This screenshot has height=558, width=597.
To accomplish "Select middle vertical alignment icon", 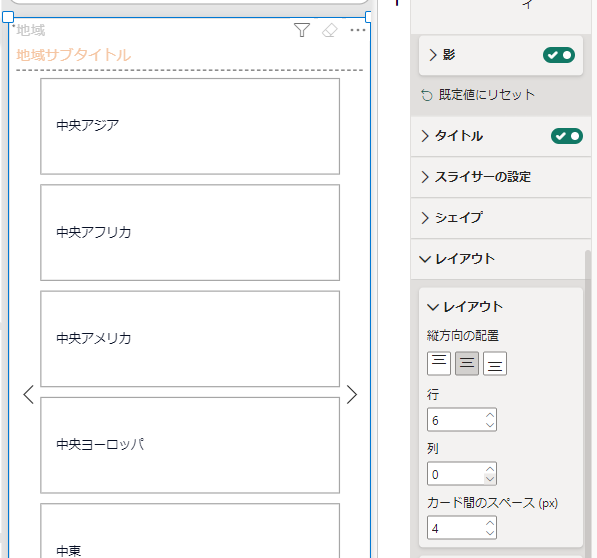I will [467, 363].
